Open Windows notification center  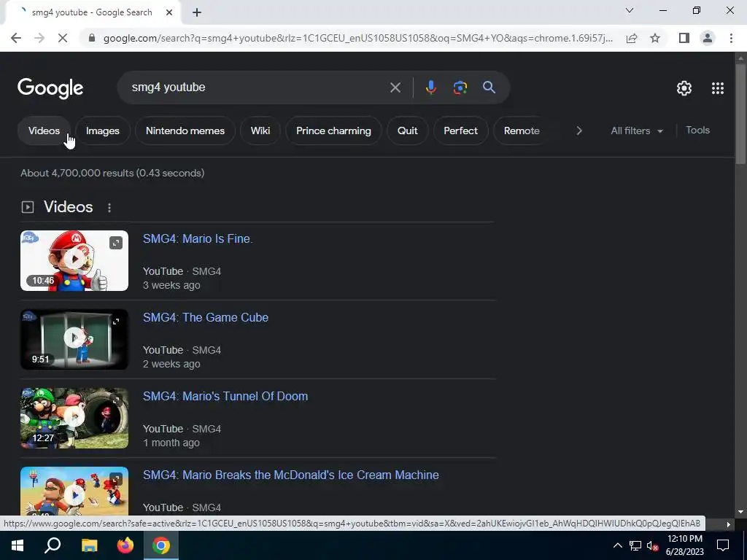(723, 545)
